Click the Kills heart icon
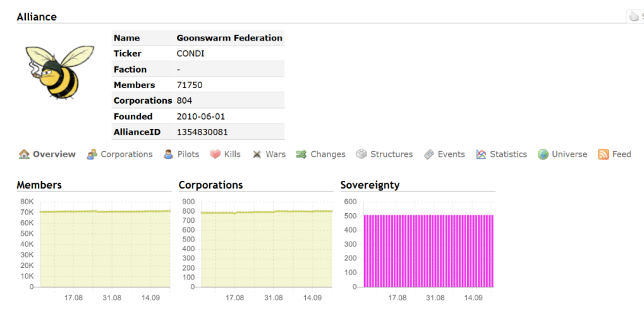 click(215, 155)
